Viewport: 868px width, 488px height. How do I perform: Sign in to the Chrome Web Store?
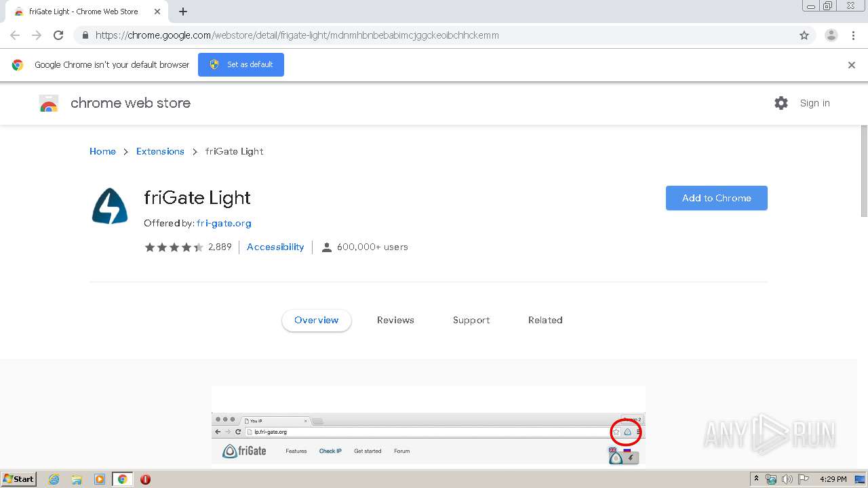[814, 103]
